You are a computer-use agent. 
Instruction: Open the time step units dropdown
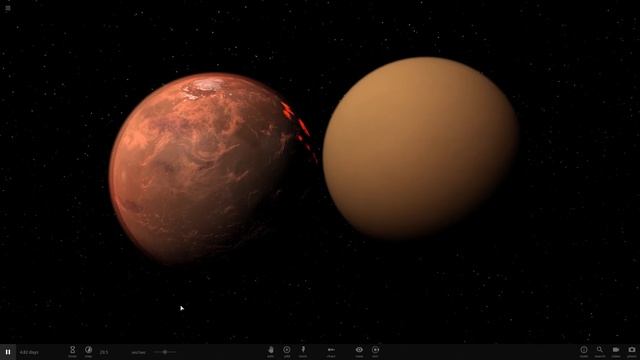[x=138, y=352]
